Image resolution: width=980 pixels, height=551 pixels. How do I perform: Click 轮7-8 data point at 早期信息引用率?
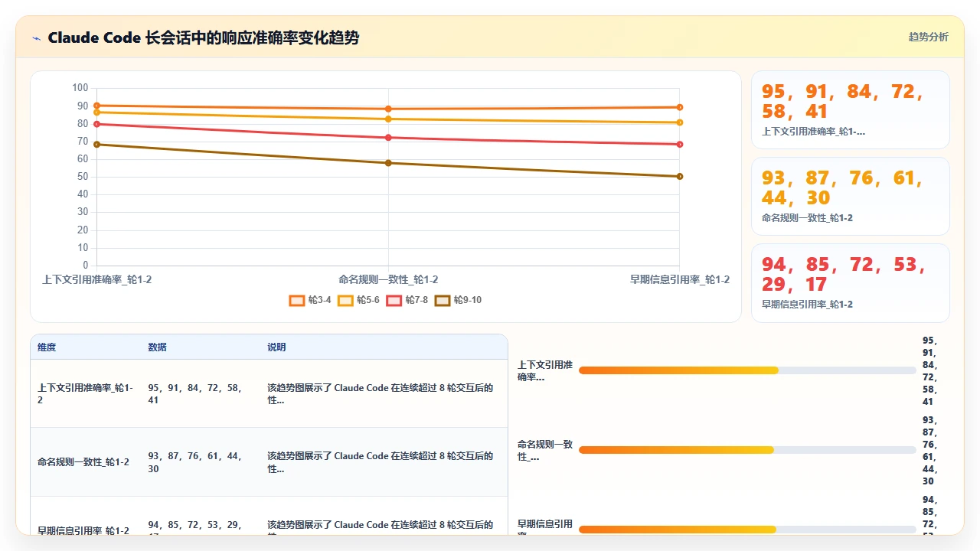tap(679, 145)
